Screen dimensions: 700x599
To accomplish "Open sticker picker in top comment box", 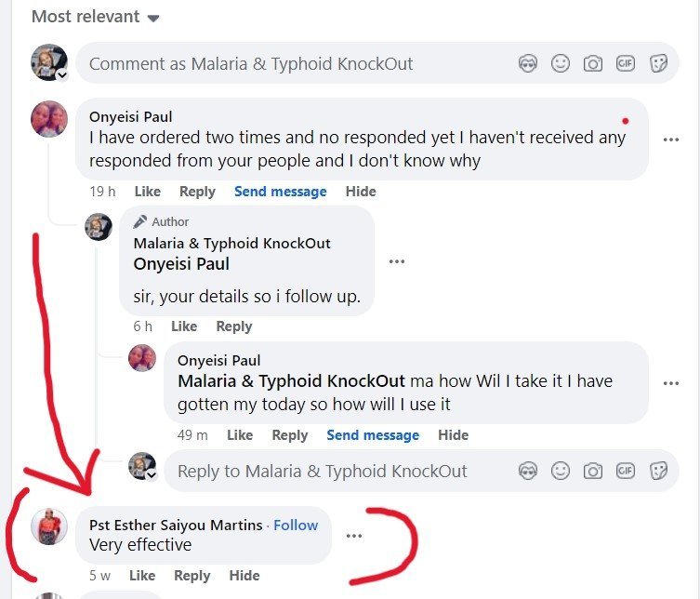I will click(x=658, y=63).
